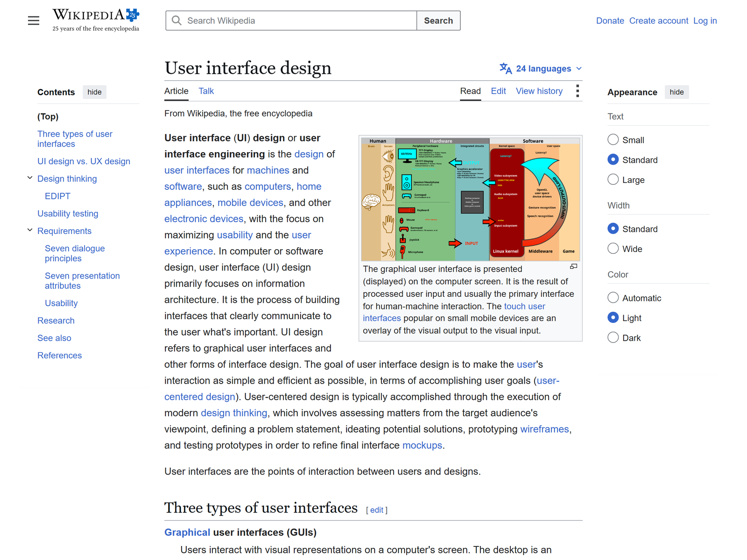Image resolution: width=747 pixels, height=560 pixels.
Task: Edit the Three types of user interfaces section
Action: (377, 510)
